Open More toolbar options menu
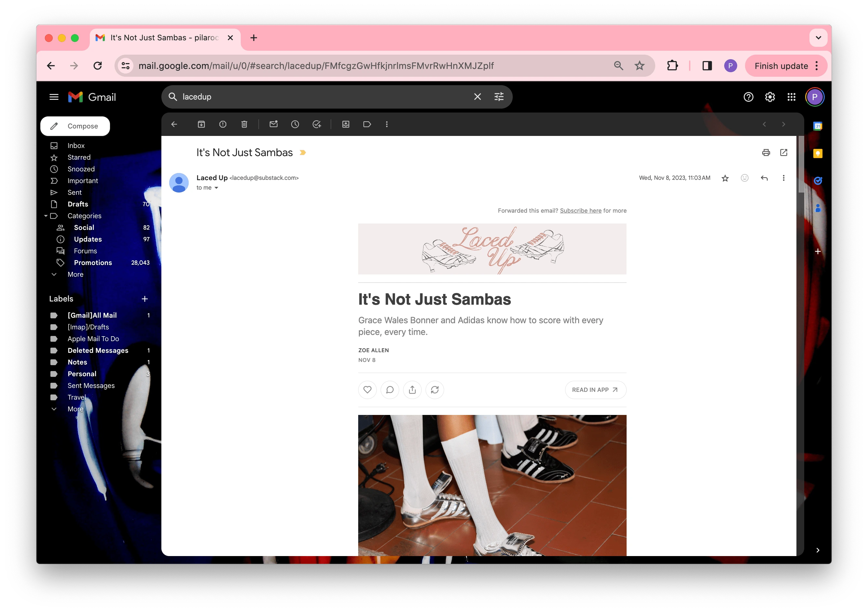The image size is (868, 612). click(387, 124)
